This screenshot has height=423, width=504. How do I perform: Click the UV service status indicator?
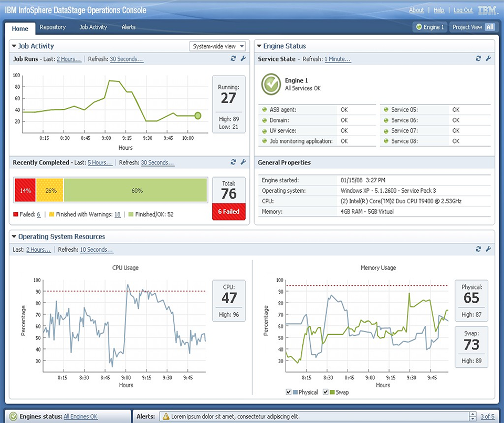click(x=265, y=131)
